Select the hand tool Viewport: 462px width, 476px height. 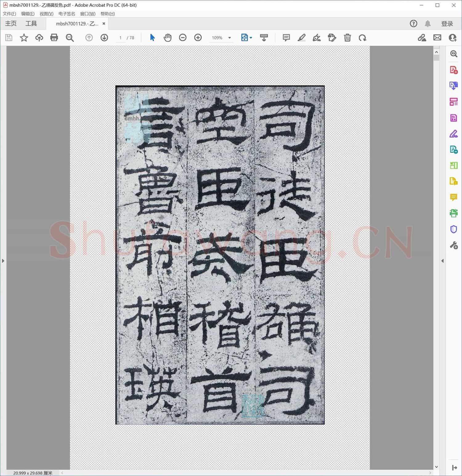coord(168,38)
